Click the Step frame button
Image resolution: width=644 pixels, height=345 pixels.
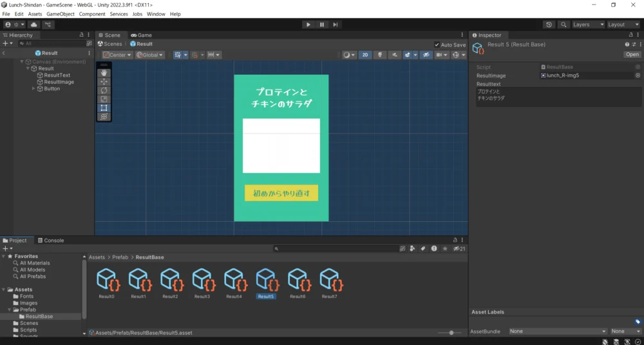336,25
